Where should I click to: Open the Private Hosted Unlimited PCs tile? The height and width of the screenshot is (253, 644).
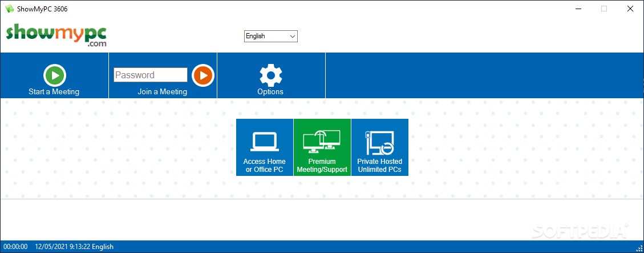click(380, 147)
